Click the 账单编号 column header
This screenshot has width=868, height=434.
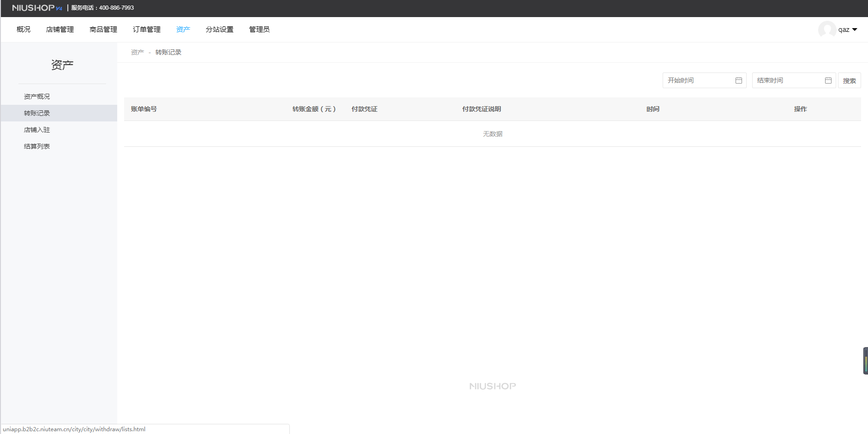(144, 109)
